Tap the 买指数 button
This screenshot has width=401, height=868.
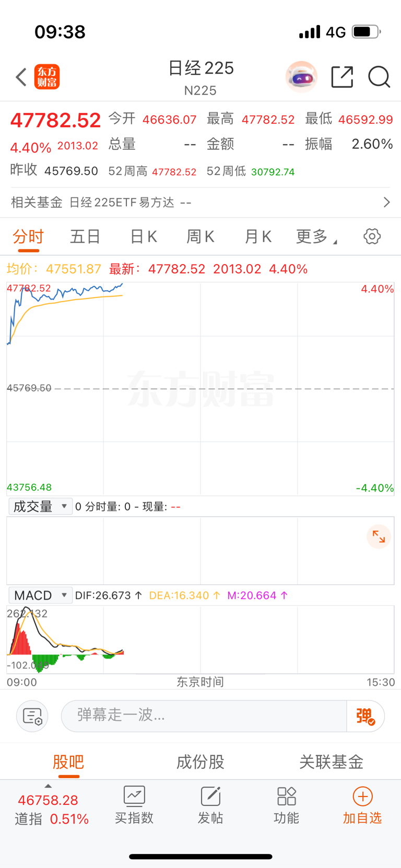coord(134,806)
